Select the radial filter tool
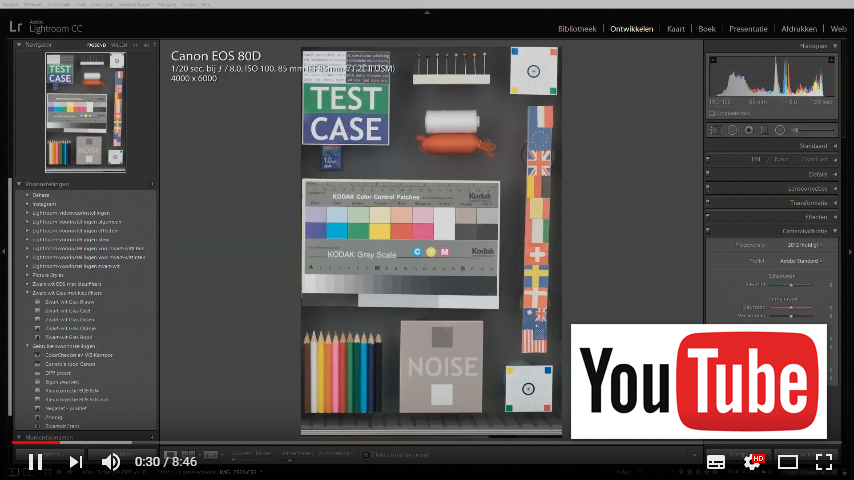Image resolution: width=854 pixels, height=480 pixels. coord(778,130)
